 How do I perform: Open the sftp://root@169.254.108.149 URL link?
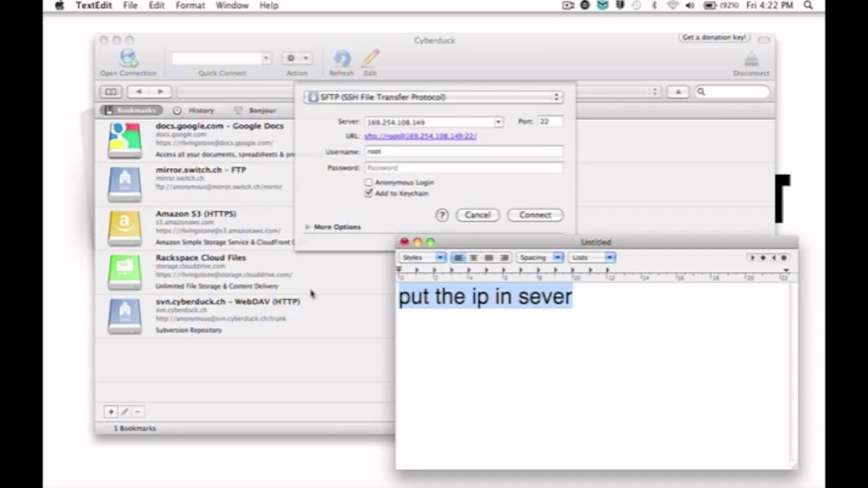coord(420,136)
